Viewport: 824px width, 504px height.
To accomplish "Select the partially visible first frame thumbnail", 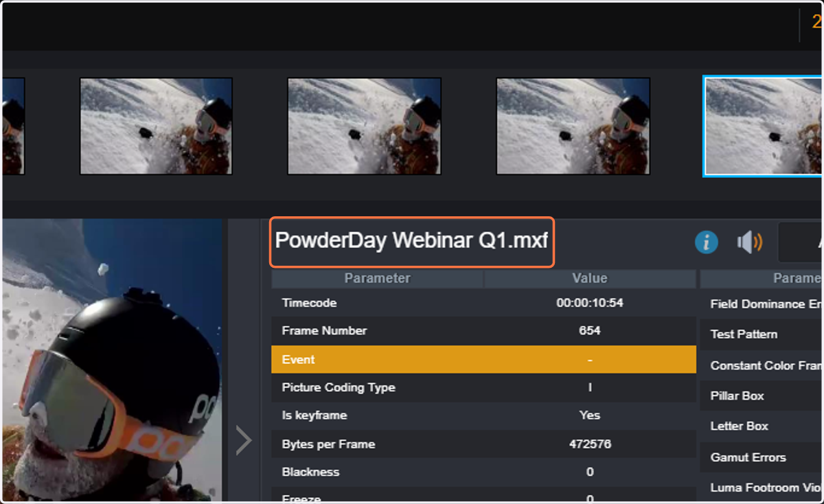I will [13, 126].
